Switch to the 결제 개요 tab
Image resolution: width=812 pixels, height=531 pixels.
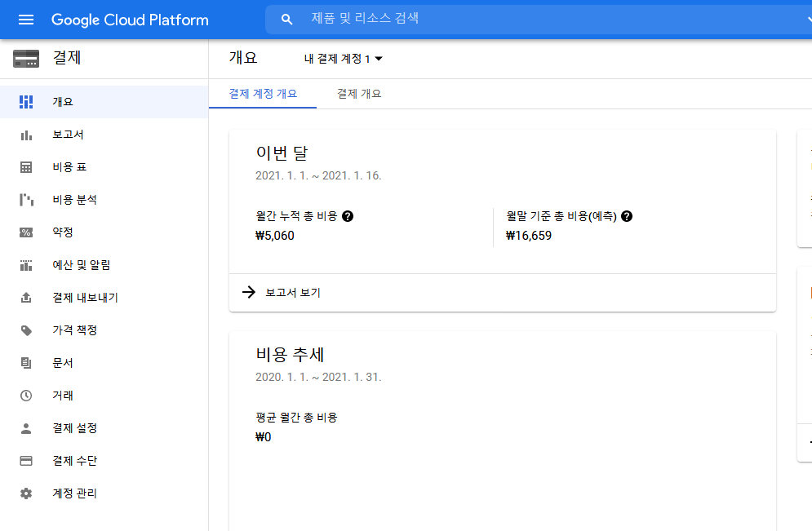coord(359,94)
